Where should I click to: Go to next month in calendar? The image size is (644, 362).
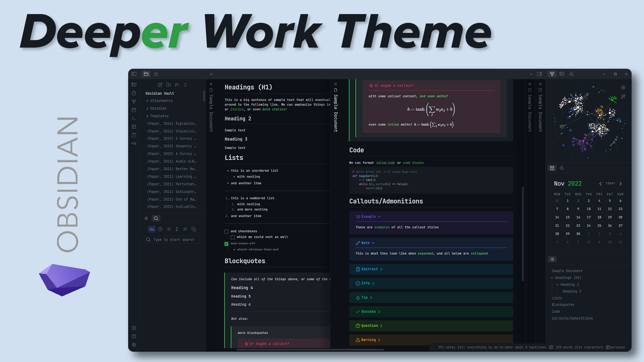tap(621, 184)
